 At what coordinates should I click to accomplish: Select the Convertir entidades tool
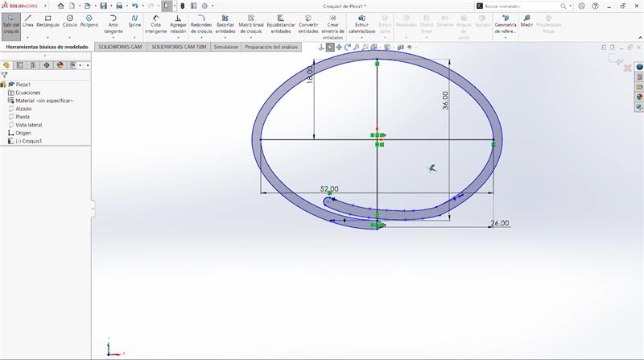tap(308, 24)
